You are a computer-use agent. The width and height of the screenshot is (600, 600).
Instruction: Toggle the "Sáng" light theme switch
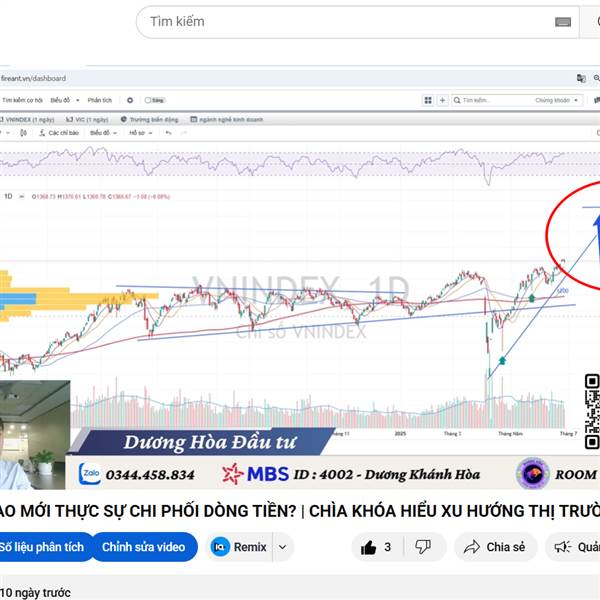(155, 100)
